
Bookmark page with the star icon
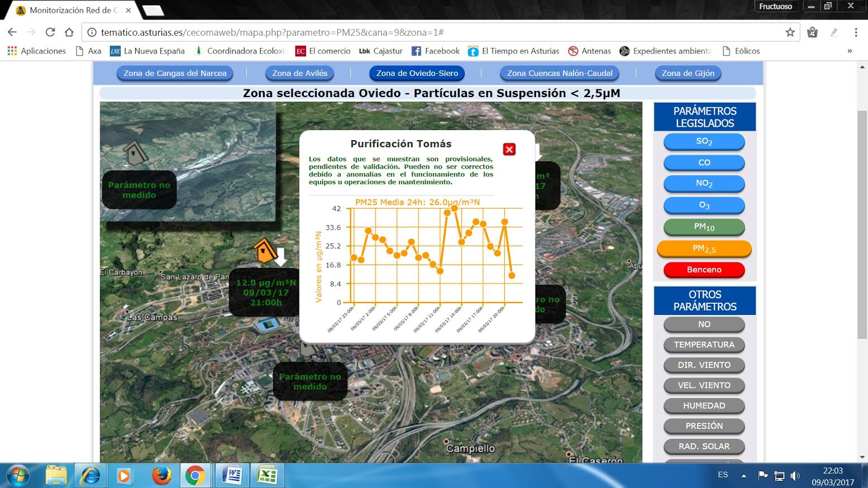790,32
